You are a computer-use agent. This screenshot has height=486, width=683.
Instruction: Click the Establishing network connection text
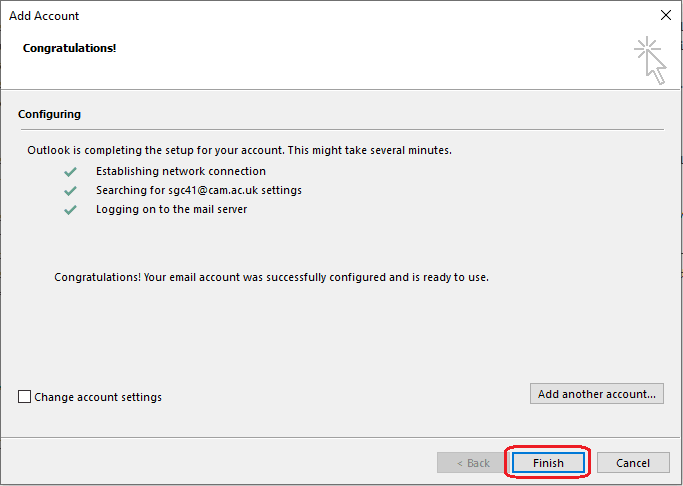[180, 172]
